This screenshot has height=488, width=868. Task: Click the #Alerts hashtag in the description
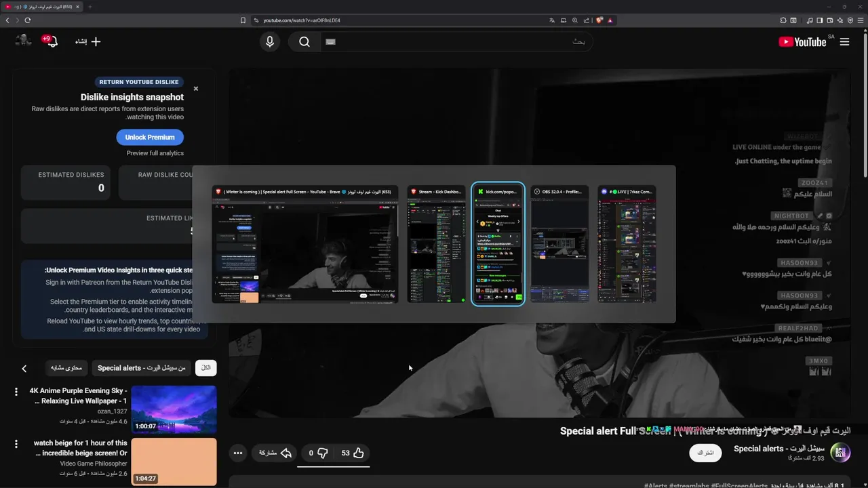coord(657,485)
